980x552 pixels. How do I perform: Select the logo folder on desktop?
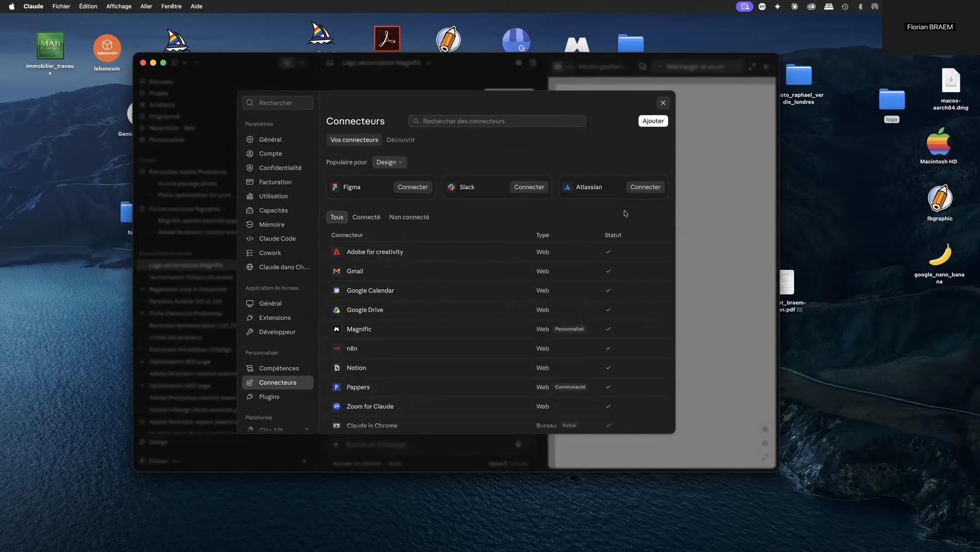(892, 106)
